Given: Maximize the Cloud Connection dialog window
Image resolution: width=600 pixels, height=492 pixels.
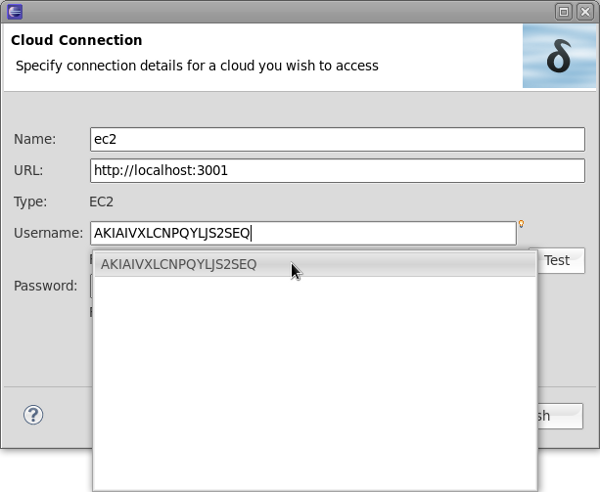Looking at the screenshot, I should click(564, 12).
